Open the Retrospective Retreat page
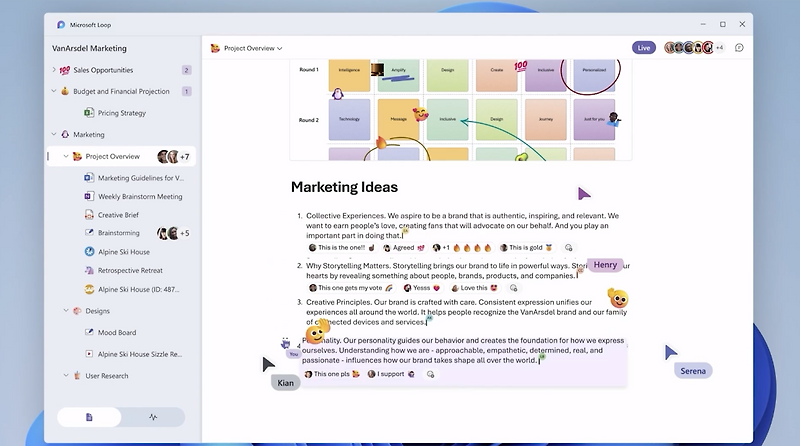 point(130,270)
